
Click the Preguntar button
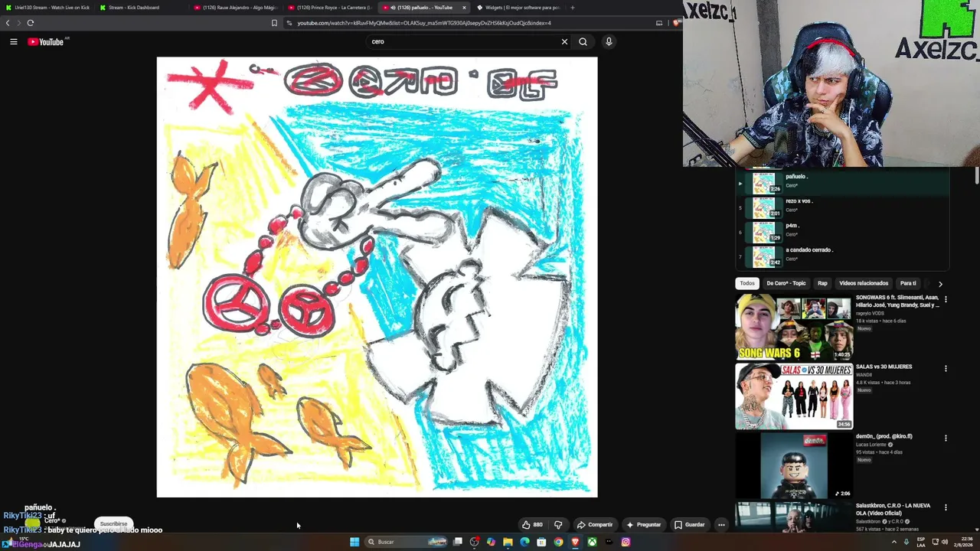coord(643,525)
